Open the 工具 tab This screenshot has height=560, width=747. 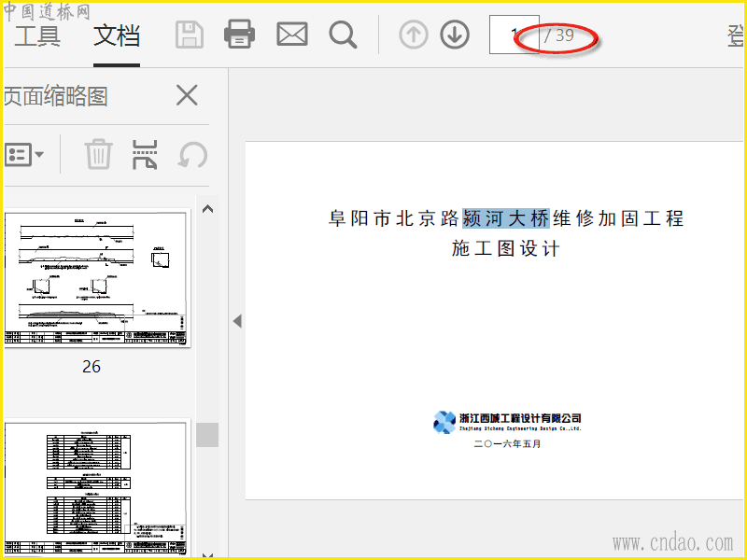(x=37, y=35)
